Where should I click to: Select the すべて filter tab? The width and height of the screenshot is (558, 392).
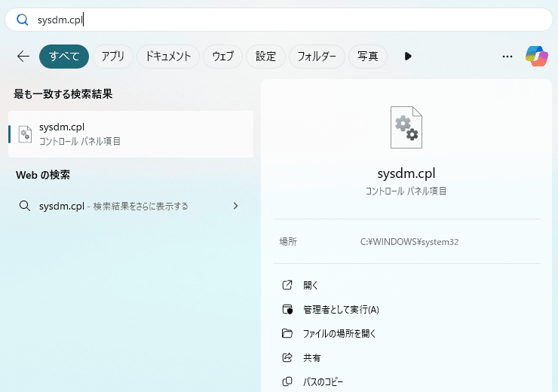coord(64,57)
